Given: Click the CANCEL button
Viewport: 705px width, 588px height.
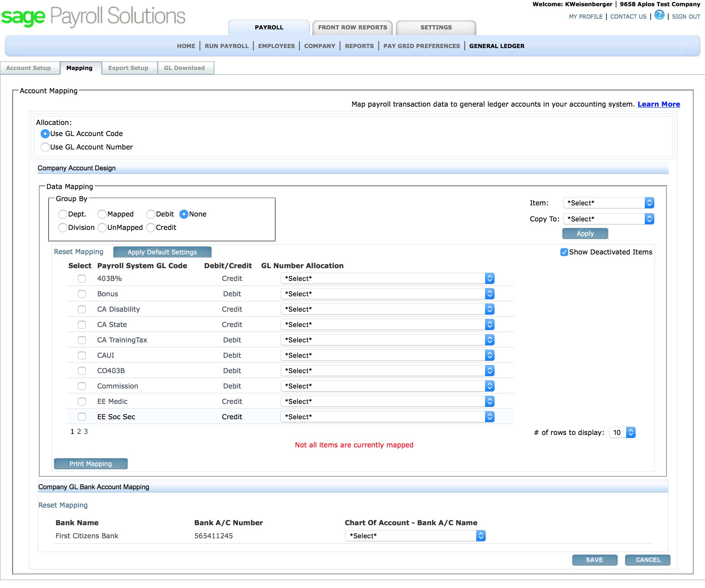Looking at the screenshot, I should [648, 560].
